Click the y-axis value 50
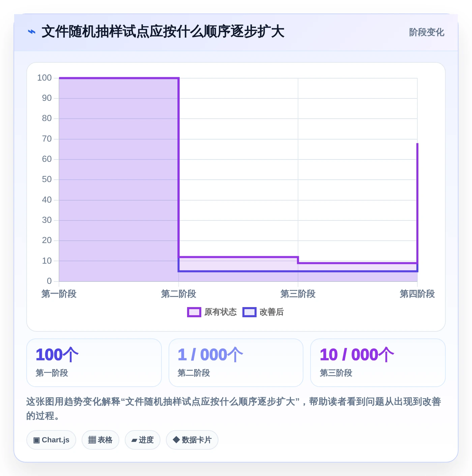 (47, 179)
